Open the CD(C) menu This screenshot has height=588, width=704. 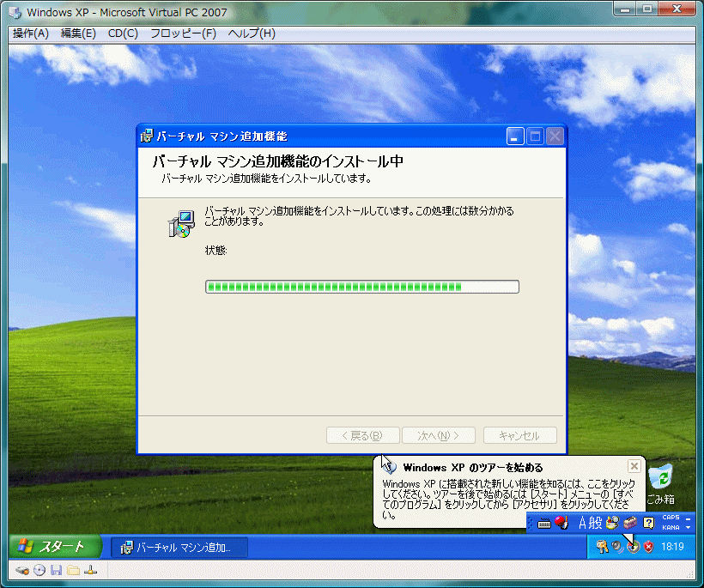[123, 33]
